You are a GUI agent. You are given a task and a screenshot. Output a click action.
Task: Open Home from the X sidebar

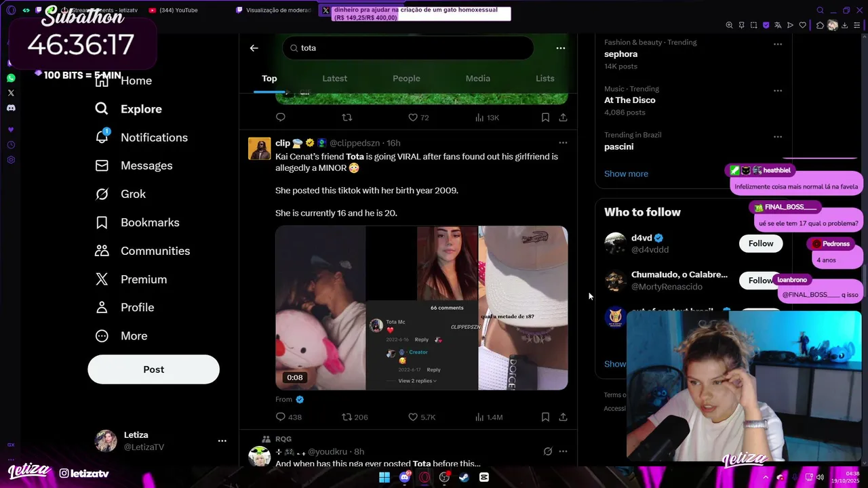[123, 81]
